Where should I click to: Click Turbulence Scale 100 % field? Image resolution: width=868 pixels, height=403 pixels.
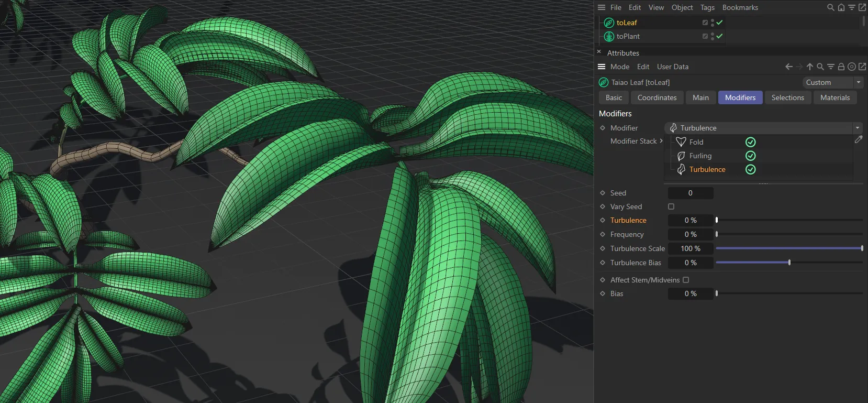[x=691, y=248]
